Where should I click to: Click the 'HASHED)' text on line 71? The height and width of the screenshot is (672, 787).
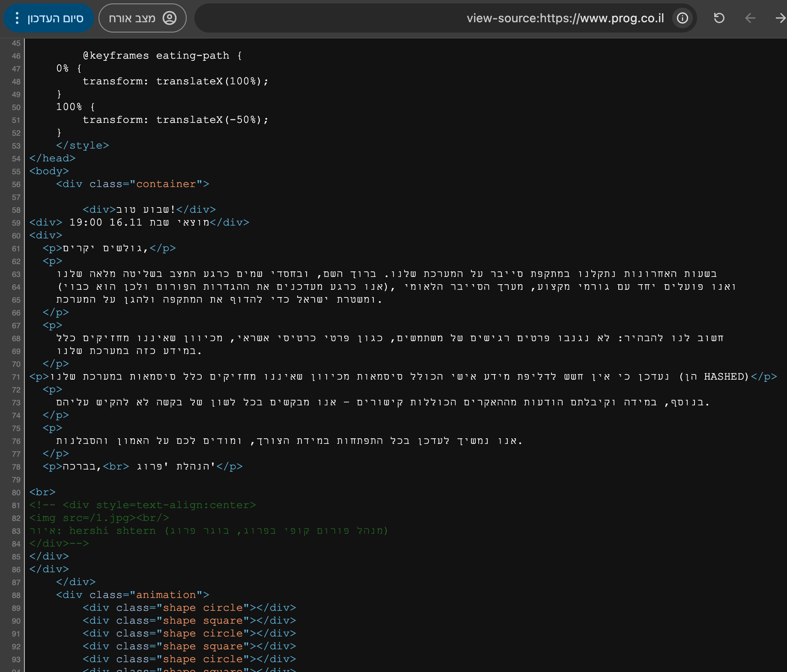point(726,377)
